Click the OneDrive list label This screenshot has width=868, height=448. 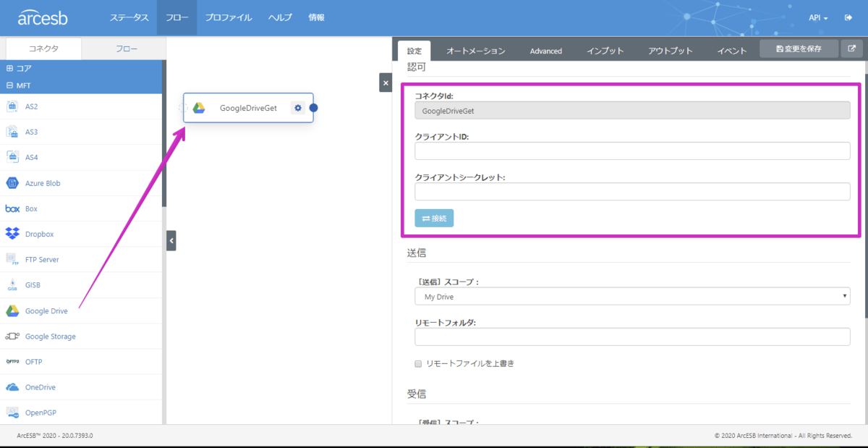pyautogui.click(x=41, y=387)
